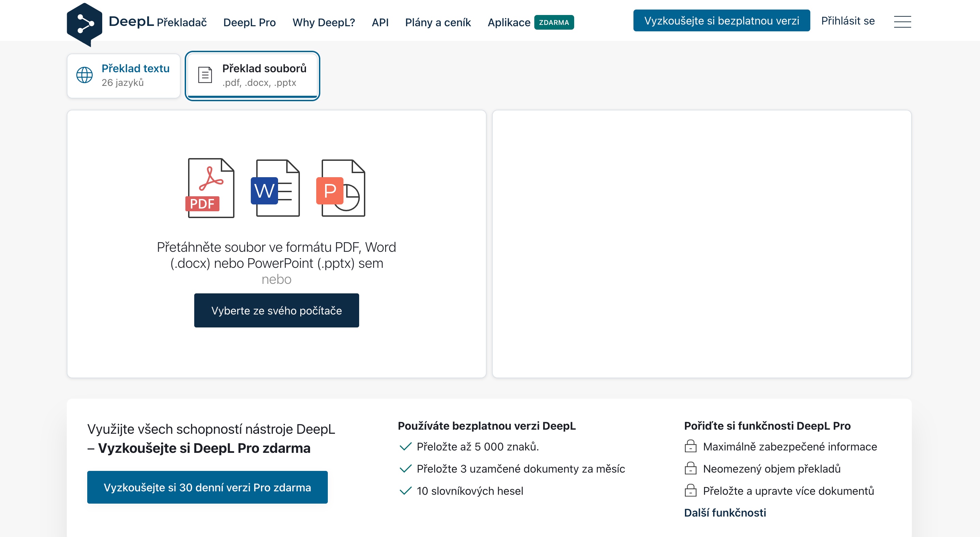Viewport: 980px width, 537px height.
Task: Click the API navigation link
Action: click(x=380, y=22)
